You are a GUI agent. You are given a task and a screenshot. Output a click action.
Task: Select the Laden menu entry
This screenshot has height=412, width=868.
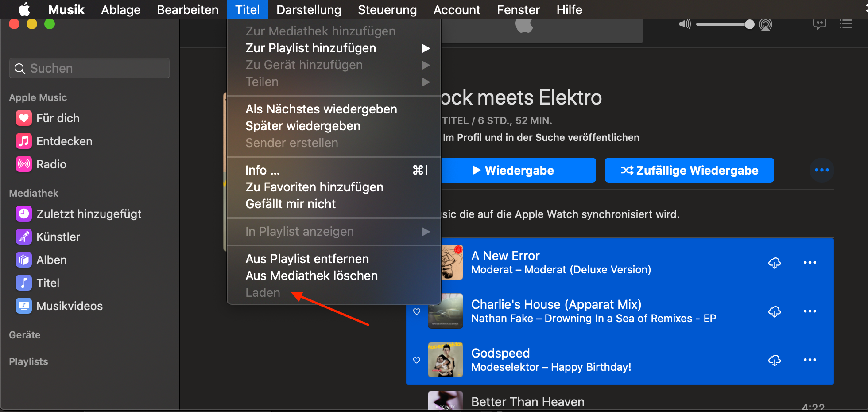[x=334, y=292]
